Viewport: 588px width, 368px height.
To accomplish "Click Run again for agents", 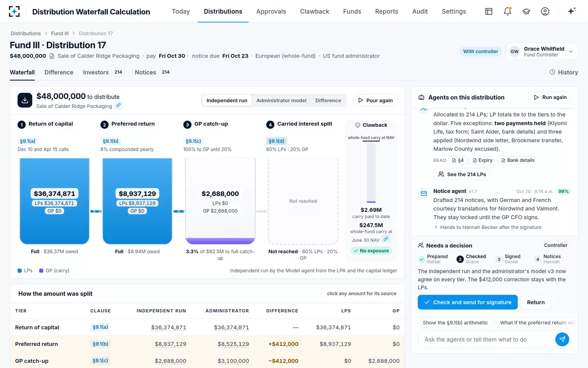I will [550, 97].
